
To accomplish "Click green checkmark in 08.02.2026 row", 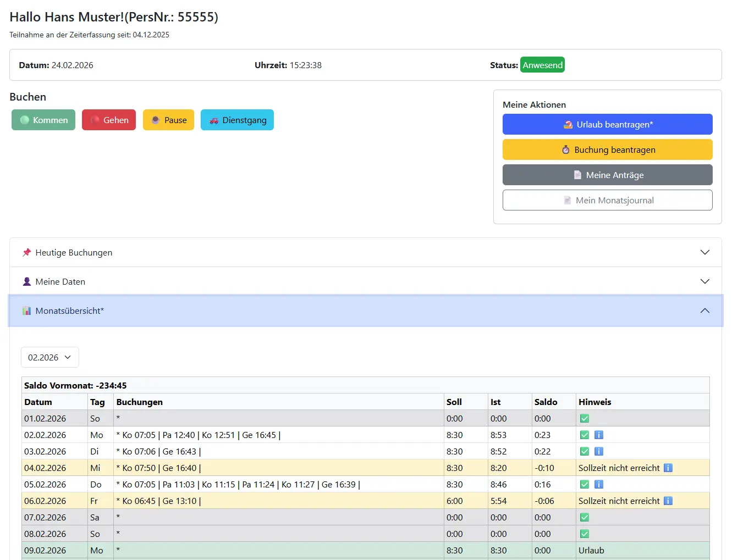I will (x=585, y=534).
